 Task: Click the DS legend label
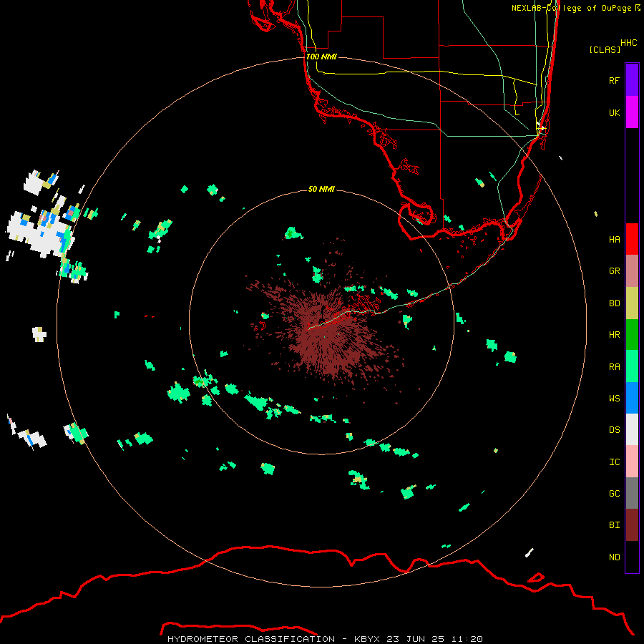click(614, 430)
